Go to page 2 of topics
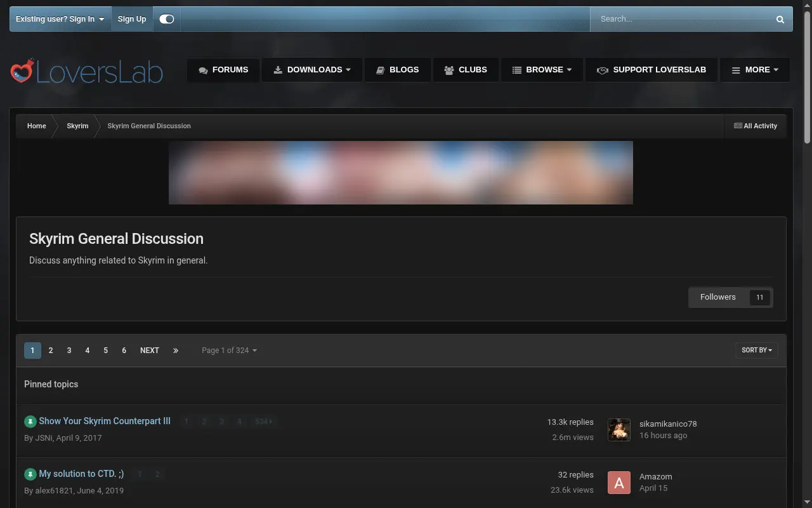The height and width of the screenshot is (508, 812). pyautogui.click(x=51, y=351)
